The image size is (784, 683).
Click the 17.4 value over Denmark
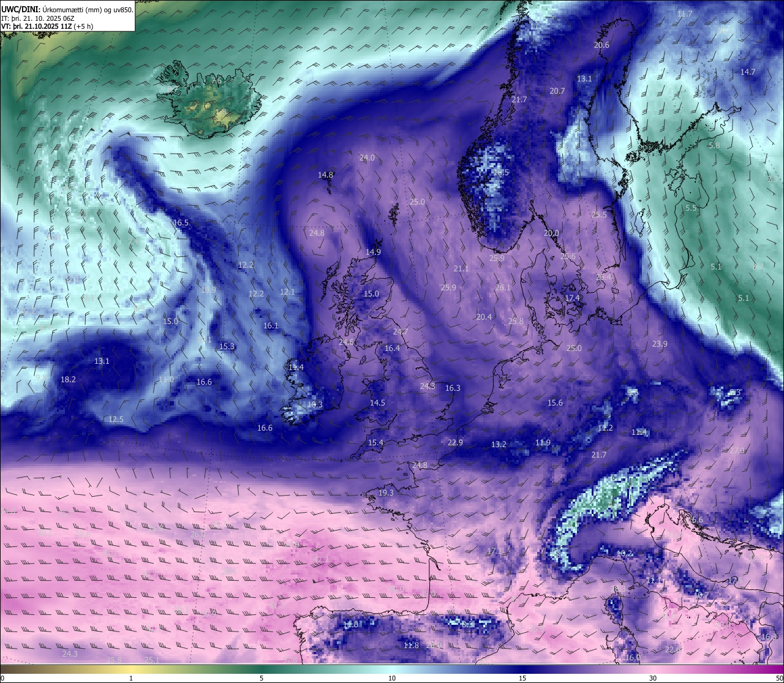(572, 298)
